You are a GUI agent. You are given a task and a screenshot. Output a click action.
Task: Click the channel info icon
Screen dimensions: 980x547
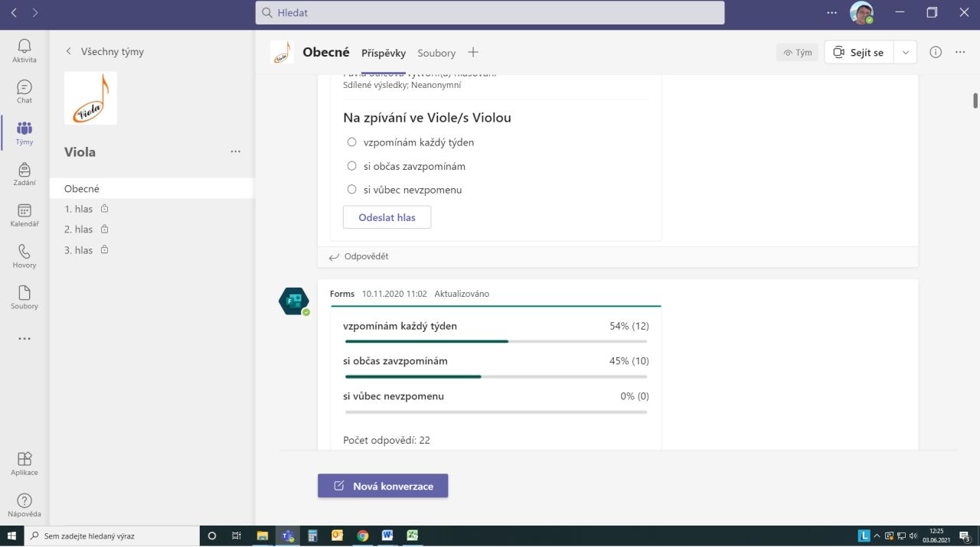[x=935, y=52]
